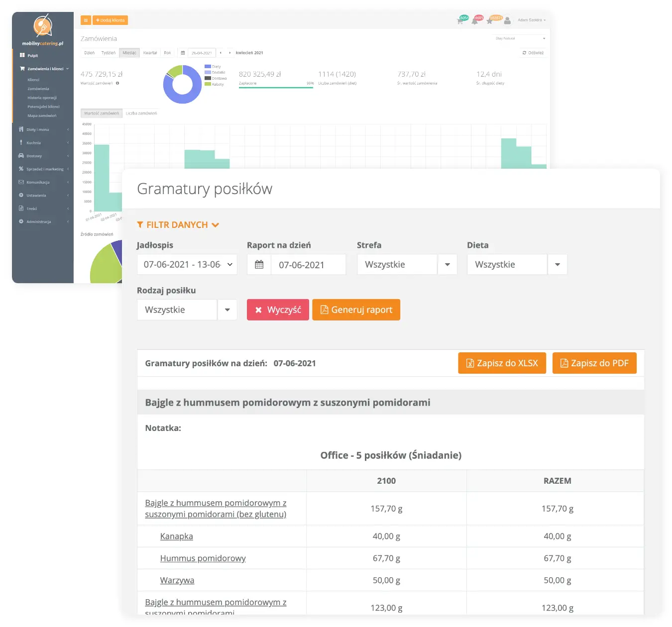Open the Hummus pomidorowy link
This screenshot has height=627, width=672.
(x=203, y=558)
